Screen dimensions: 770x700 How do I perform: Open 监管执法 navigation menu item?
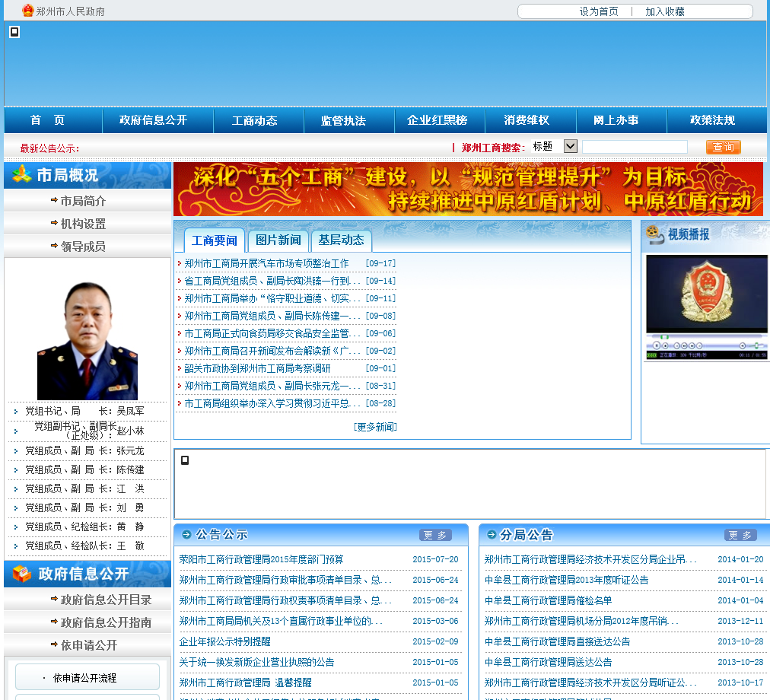coord(343,120)
